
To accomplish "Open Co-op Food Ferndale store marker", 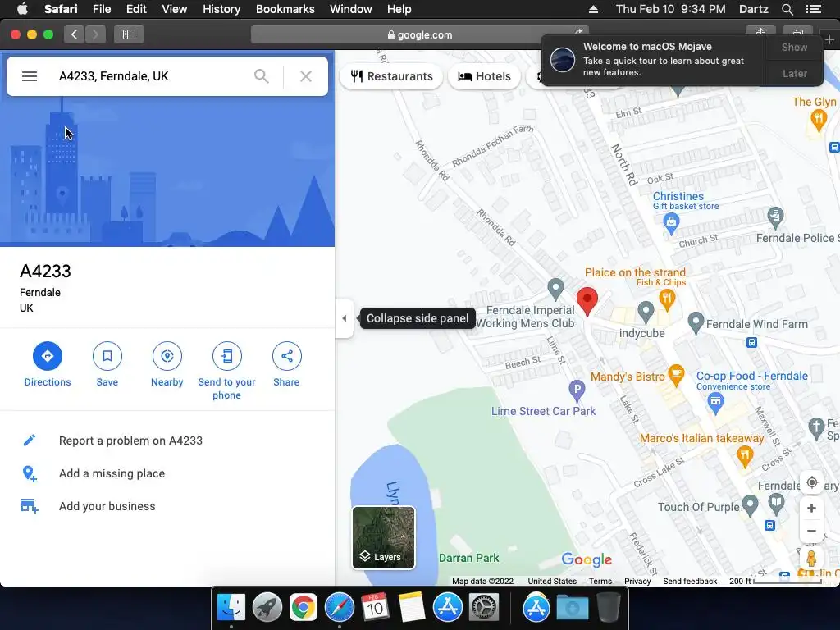I will [x=715, y=402].
